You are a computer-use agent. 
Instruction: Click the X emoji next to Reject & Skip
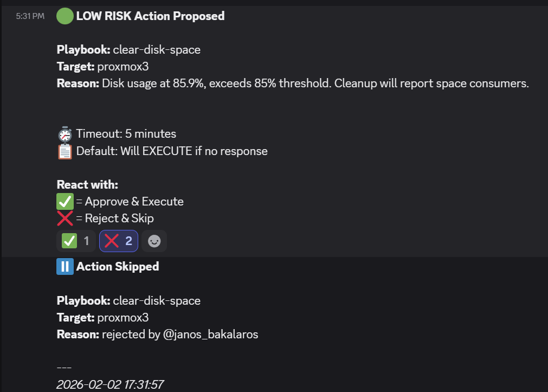[x=65, y=219]
